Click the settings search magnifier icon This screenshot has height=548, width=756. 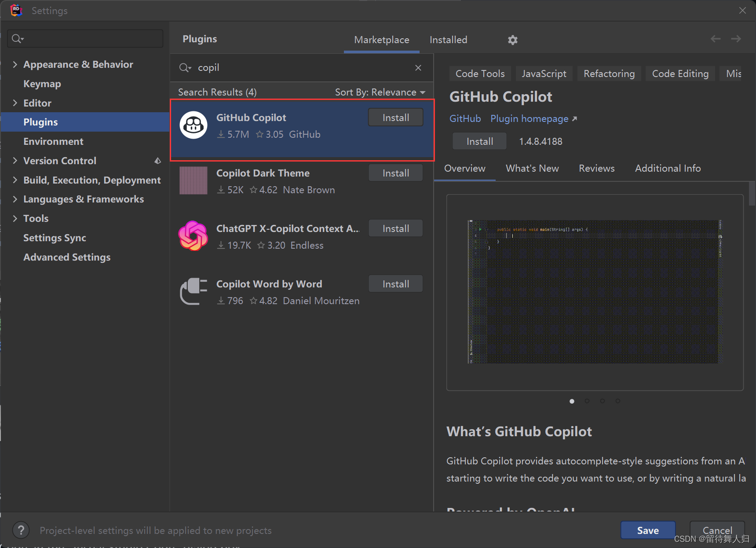click(18, 39)
